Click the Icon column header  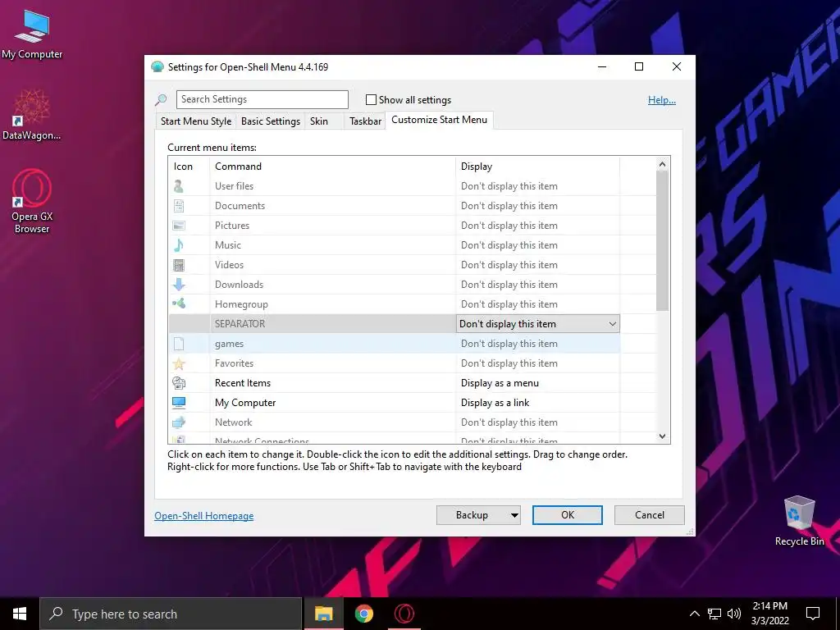click(189, 166)
